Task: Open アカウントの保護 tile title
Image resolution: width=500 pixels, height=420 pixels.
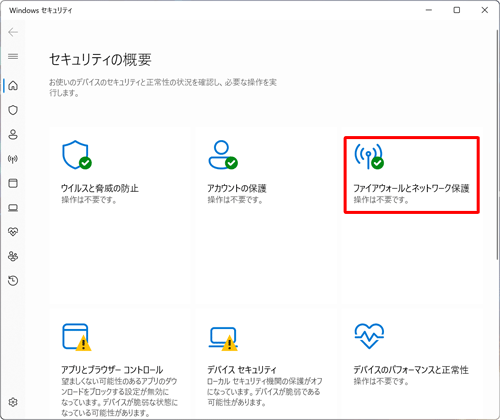Action: (x=237, y=188)
